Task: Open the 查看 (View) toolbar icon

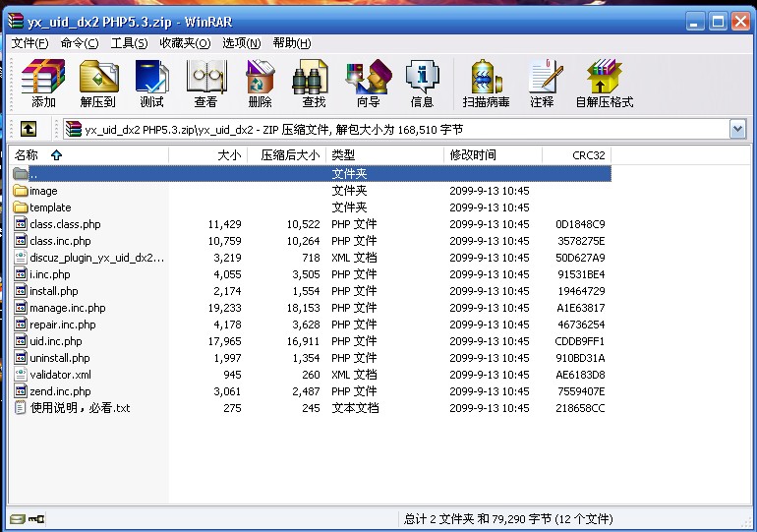Action: [206, 84]
